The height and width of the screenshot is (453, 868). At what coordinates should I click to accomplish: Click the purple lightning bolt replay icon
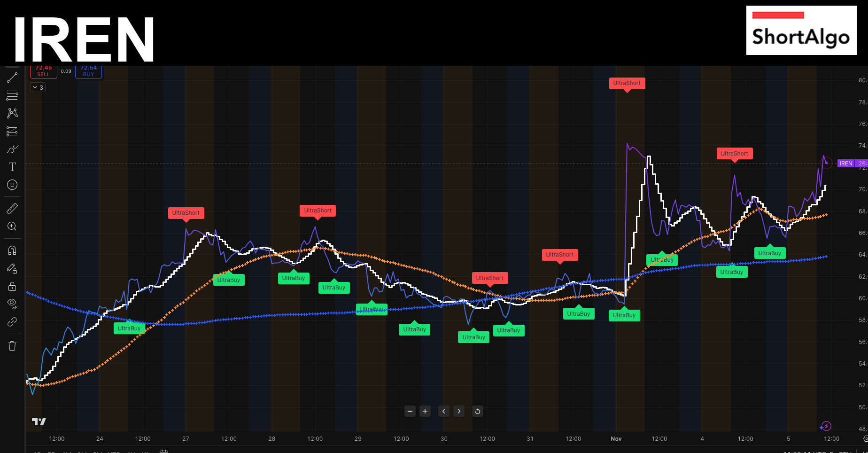click(825, 426)
